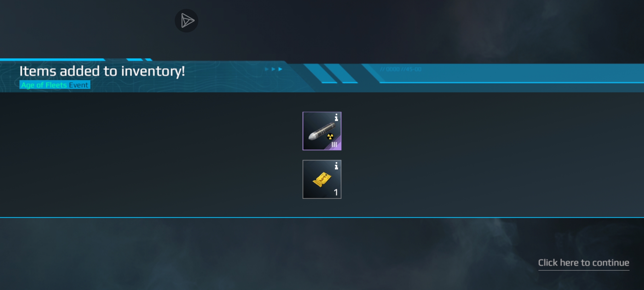Image resolution: width=644 pixels, height=290 pixels.
Task: Select the gold ticket reward tile
Action: point(322,179)
